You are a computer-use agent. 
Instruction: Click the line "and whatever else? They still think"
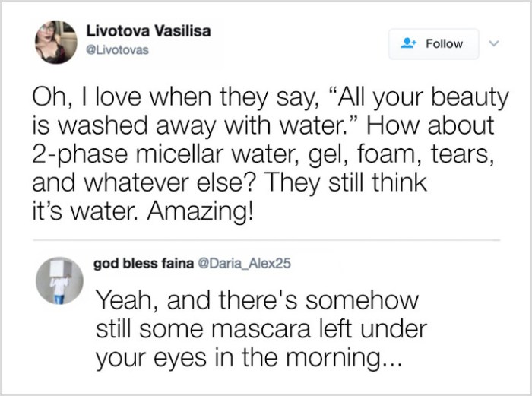coord(228,182)
